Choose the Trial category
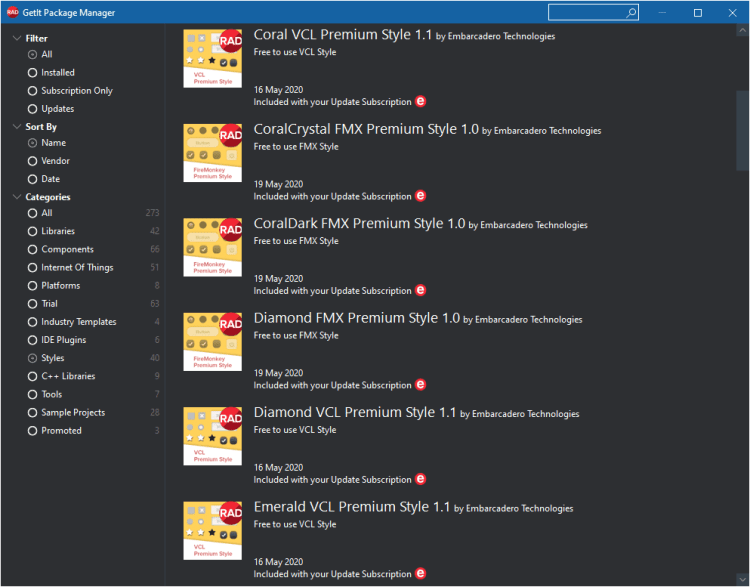This screenshot has height=587, width=750. click(43, 304)
